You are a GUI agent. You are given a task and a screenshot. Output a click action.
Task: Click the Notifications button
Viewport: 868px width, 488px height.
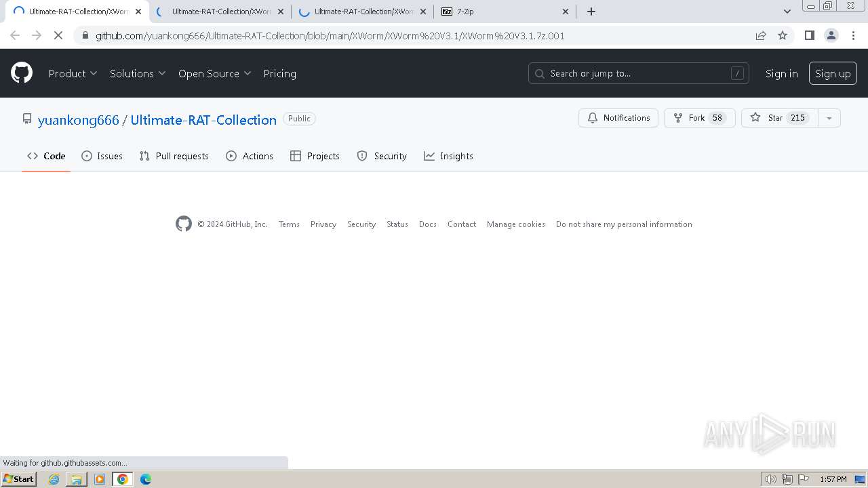618,118
